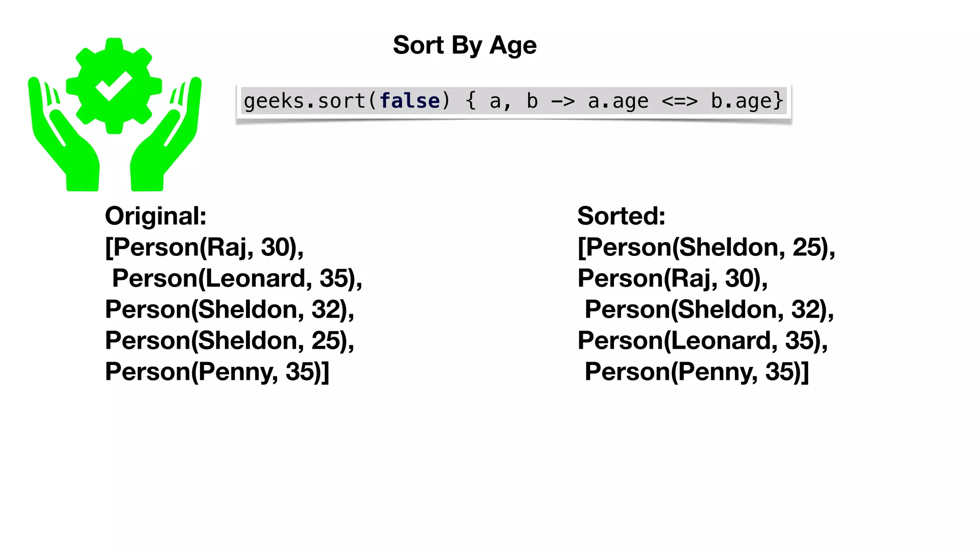Click "Person(Penny, 35)" in the Sorted list
Image resolution: width=980 pixels, height=551 pixels.
point(697,372)
